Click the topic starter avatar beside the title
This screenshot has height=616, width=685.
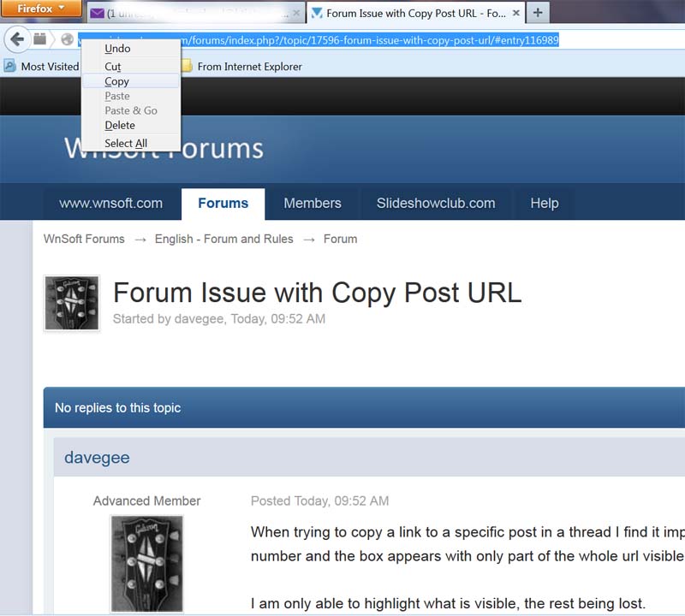pos(72,303)
